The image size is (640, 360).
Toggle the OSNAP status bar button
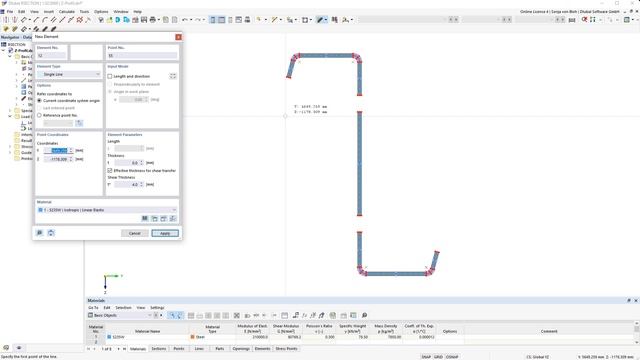tap(452, 357)
